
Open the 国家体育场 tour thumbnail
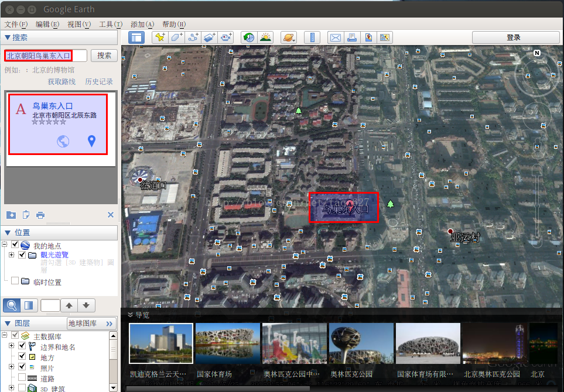[227, 344]
